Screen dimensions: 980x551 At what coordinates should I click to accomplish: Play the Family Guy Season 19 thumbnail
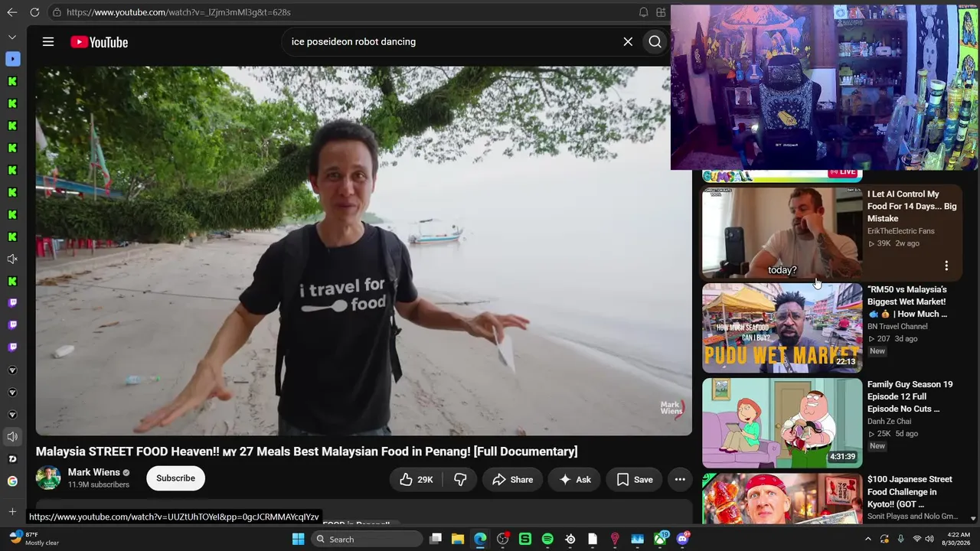pyautogui.click(x=782, y=423)
